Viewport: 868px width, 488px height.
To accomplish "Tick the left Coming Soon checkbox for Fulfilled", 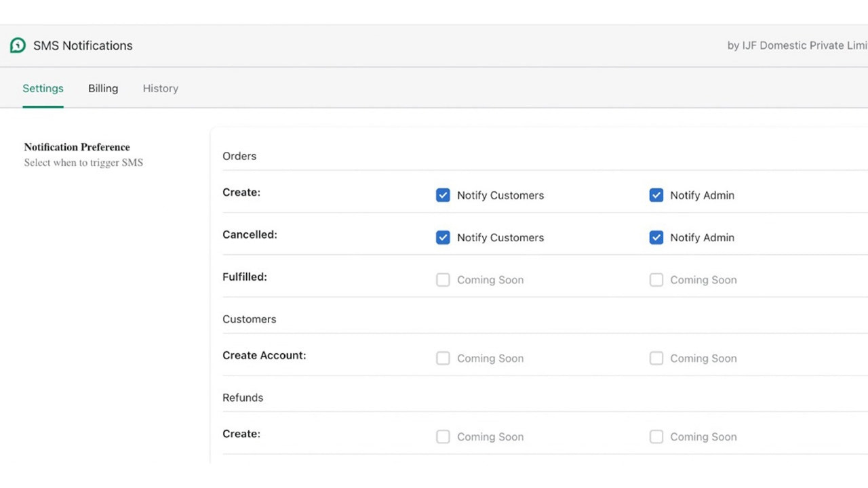I will tap(443, 280).
